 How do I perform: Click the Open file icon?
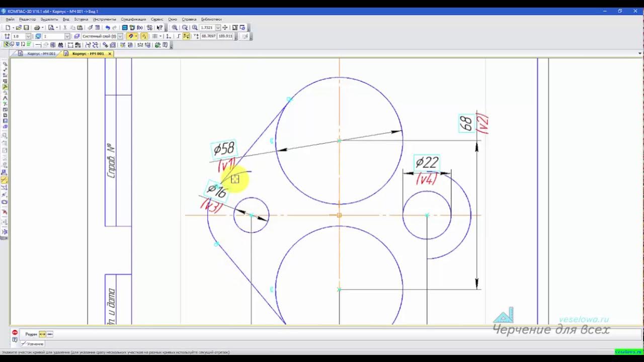point(19,28)
